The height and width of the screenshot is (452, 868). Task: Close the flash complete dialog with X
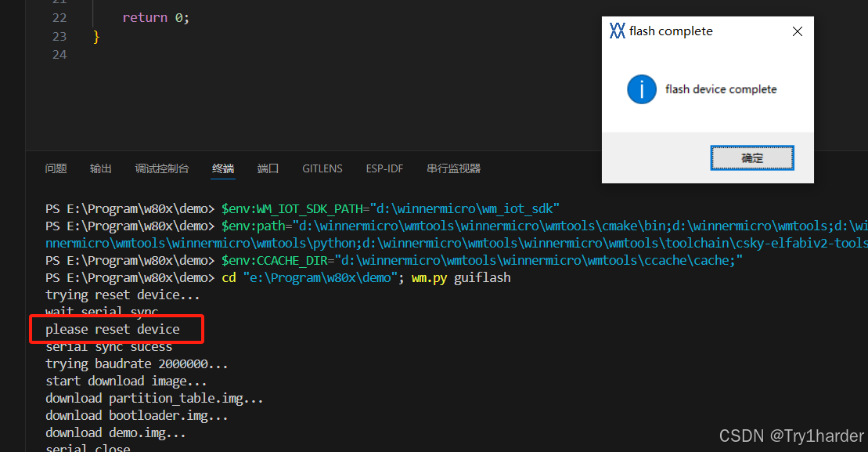click(797, 31)
